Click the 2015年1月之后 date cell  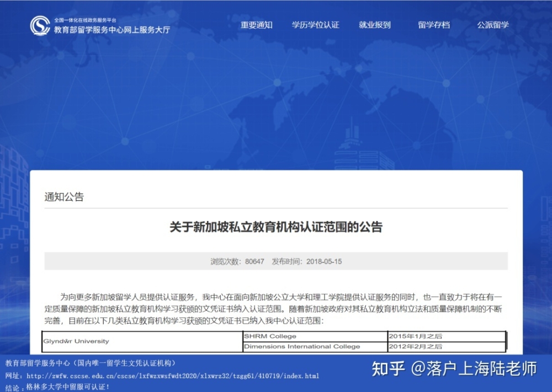(x=447, y=336)
